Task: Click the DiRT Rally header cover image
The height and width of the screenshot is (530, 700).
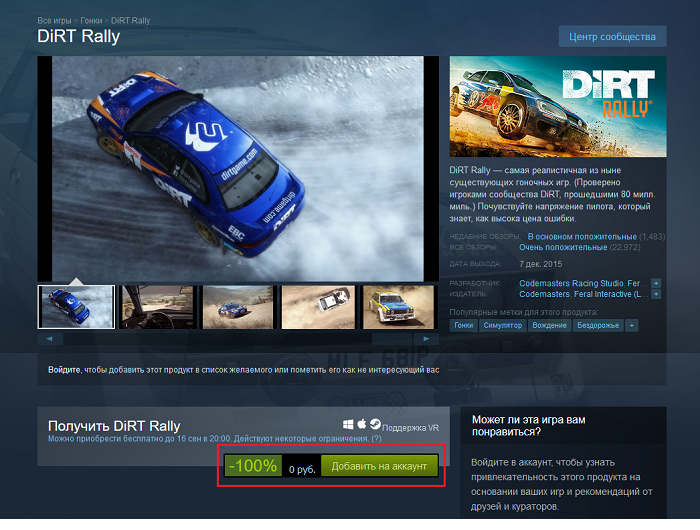Action: point(558,106)
